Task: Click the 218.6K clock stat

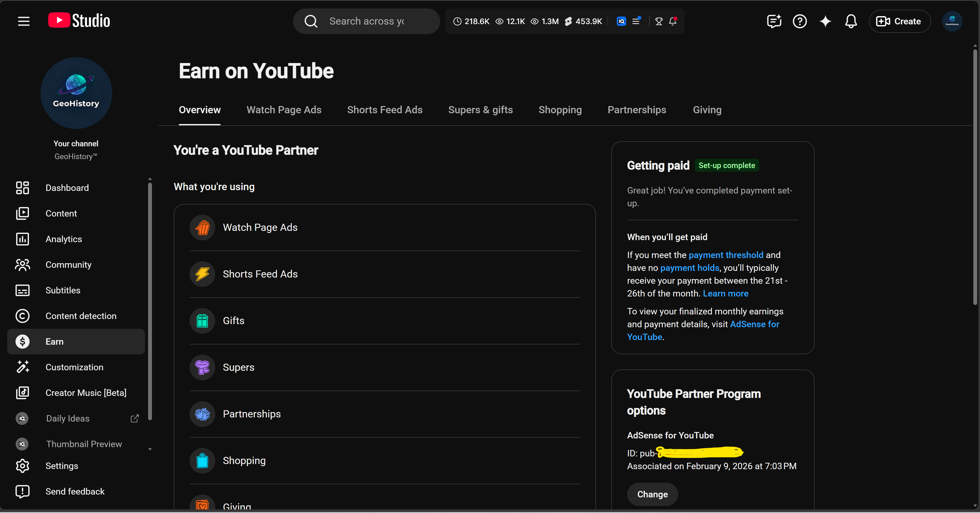Action: 471,21
